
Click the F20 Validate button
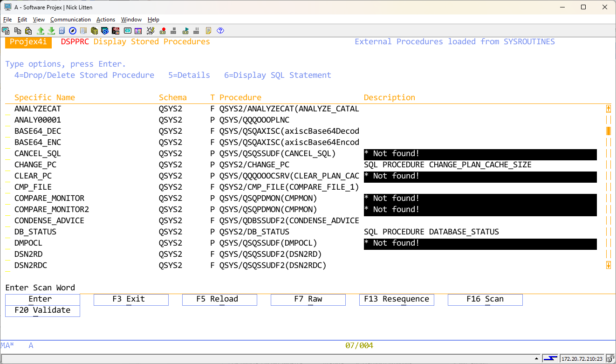pyautogui.click(x=42, y=311)
